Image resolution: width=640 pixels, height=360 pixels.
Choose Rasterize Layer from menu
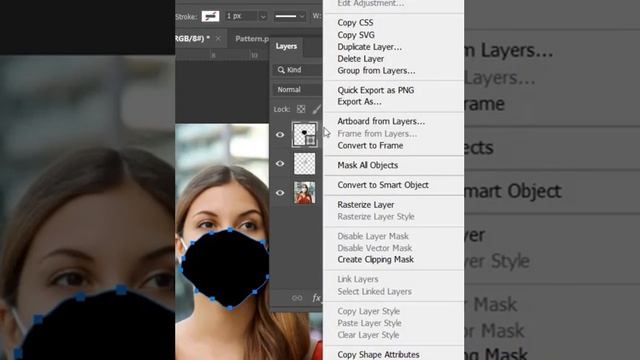365,204
